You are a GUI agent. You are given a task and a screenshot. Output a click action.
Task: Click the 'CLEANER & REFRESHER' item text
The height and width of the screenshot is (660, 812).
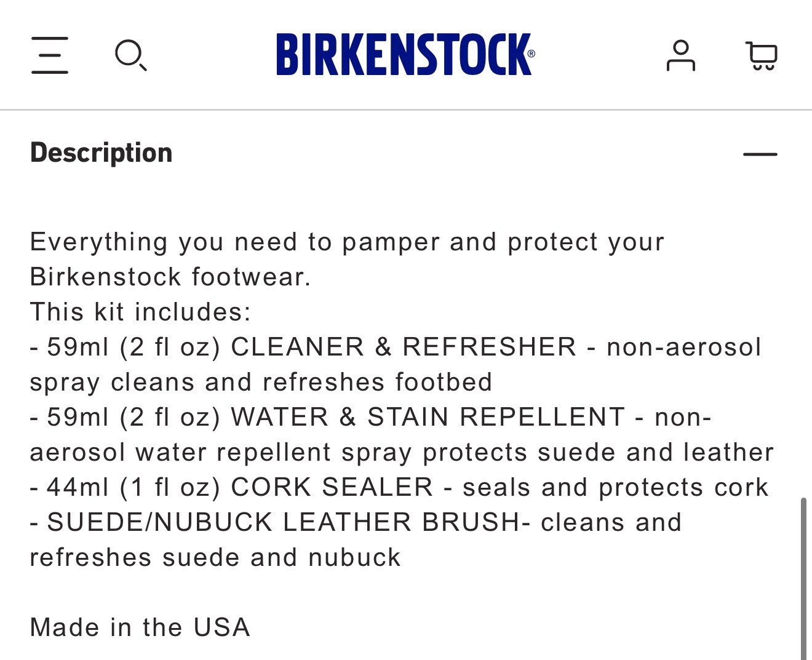click(404, 347)
